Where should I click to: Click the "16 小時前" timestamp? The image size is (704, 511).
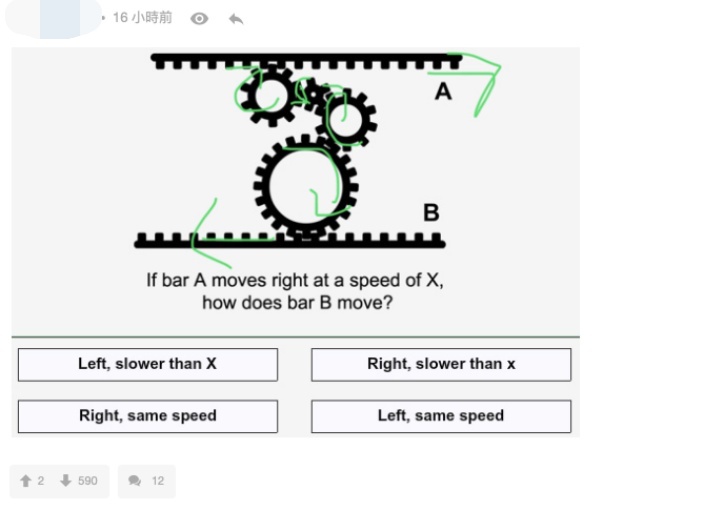pos(142,18)
